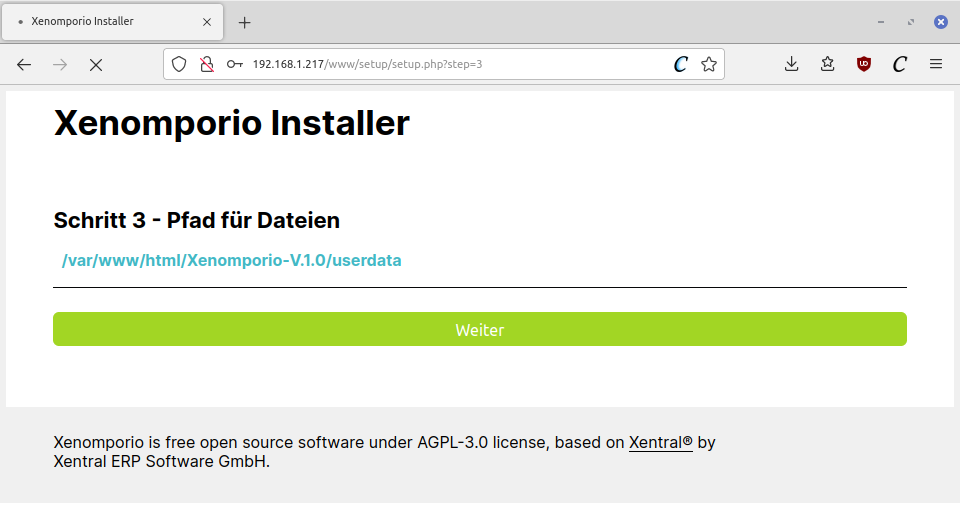Go back to previous page
The image size is (960, 507).
coord(24,64)
